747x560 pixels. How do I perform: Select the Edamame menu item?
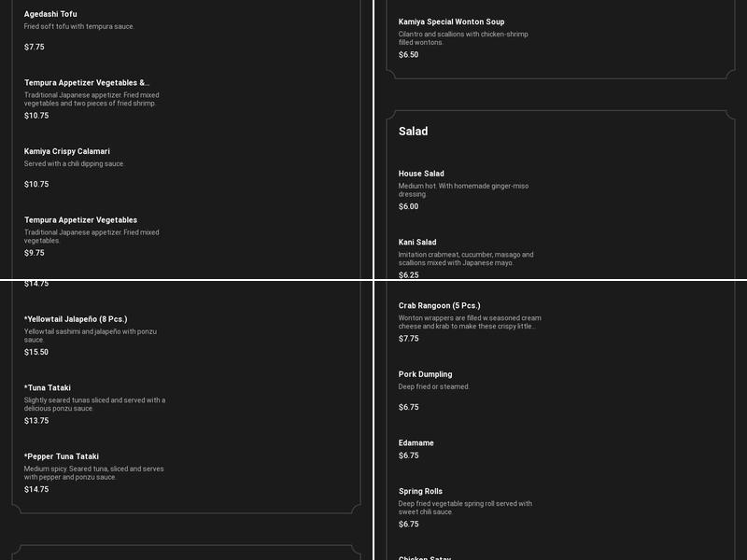coord(416,443)
